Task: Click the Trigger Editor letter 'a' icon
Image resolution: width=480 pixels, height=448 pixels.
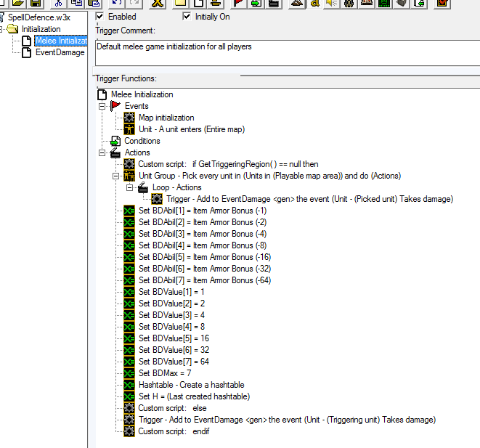Action: click(314, 3)
